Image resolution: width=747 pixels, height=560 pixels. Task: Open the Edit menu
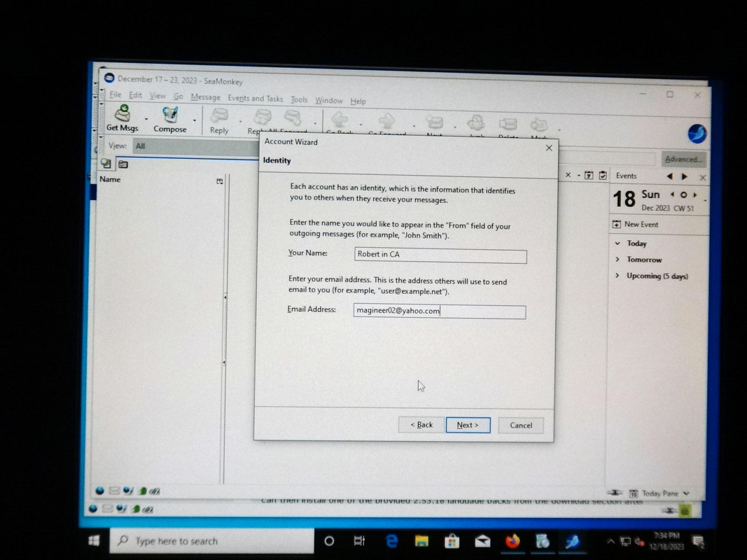coord(135,95)
